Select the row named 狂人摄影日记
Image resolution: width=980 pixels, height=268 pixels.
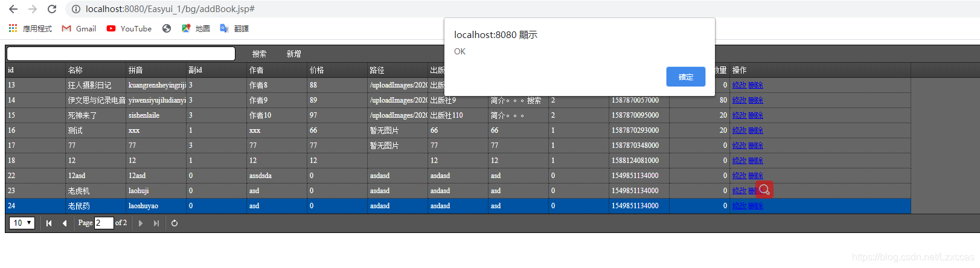coord(458,85)
